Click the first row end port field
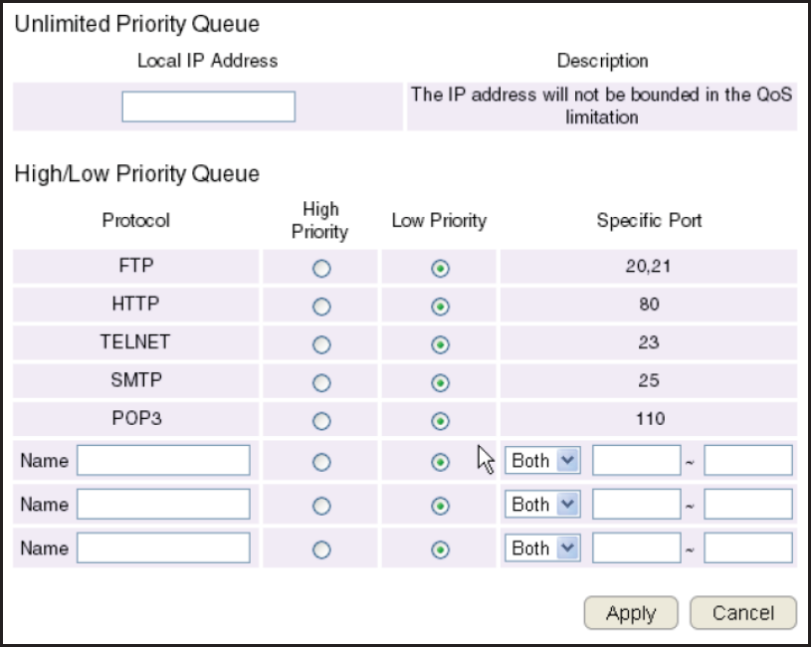812x647 pixels. click(748, 460)
